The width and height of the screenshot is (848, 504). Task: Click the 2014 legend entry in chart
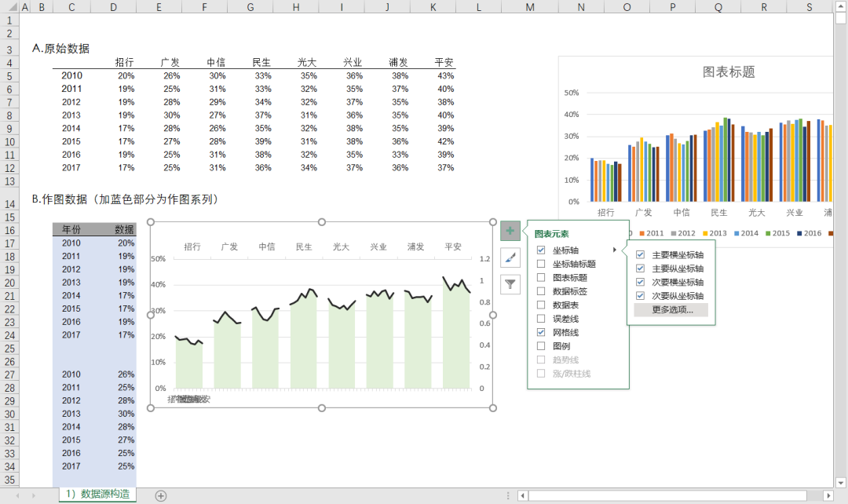(x=746, y=233)
